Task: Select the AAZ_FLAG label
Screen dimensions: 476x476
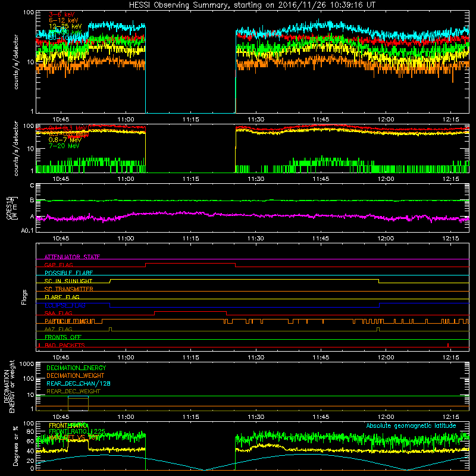Action: pyautogui.click(x=58, y=329)
